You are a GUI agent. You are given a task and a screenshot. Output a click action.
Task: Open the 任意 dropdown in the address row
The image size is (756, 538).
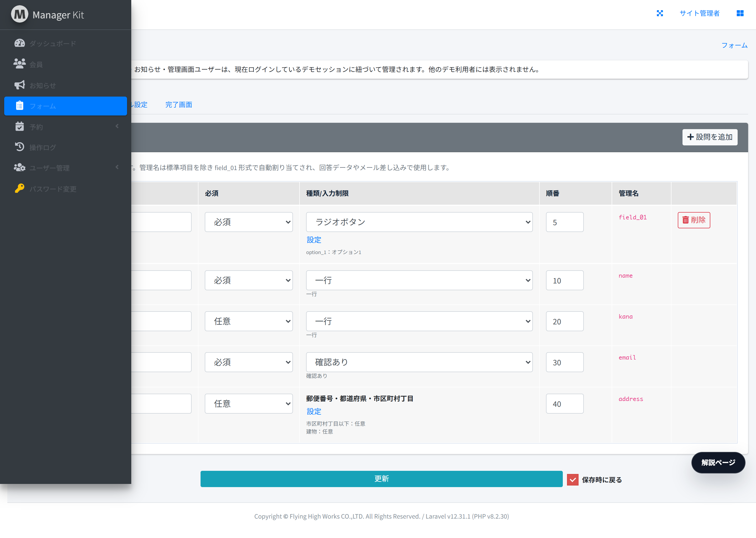(249, 404)
